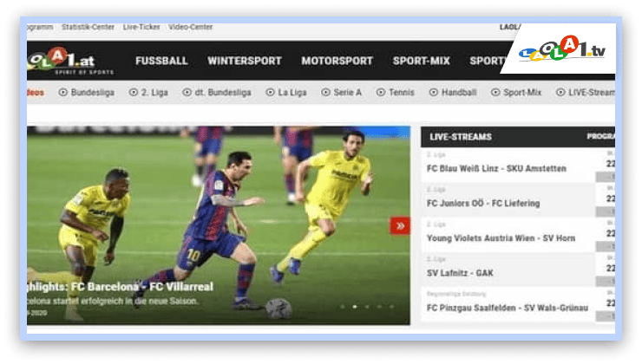642x364 pixels.
Task: Open the SPORT-MIX menu
Action: [422, 61]
